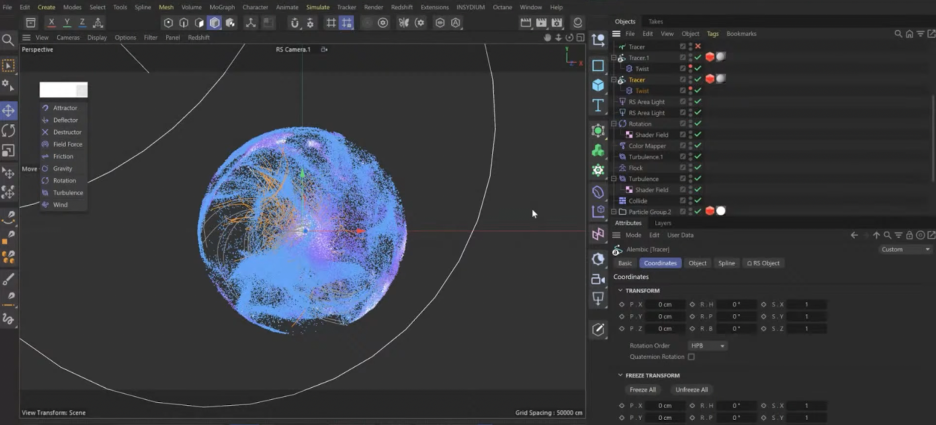Enable the top Tracer with red X
Image resolution: width=936 pixels, height=425 pixels.
coord(698,47)
